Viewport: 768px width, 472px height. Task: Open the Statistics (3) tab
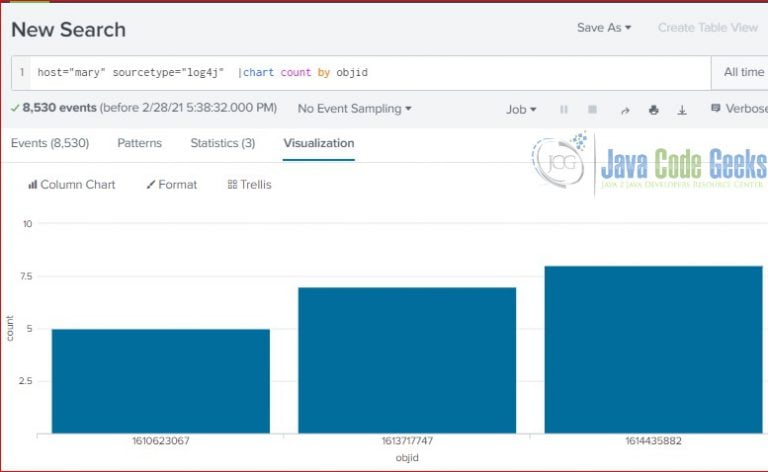tap(223, 143)
